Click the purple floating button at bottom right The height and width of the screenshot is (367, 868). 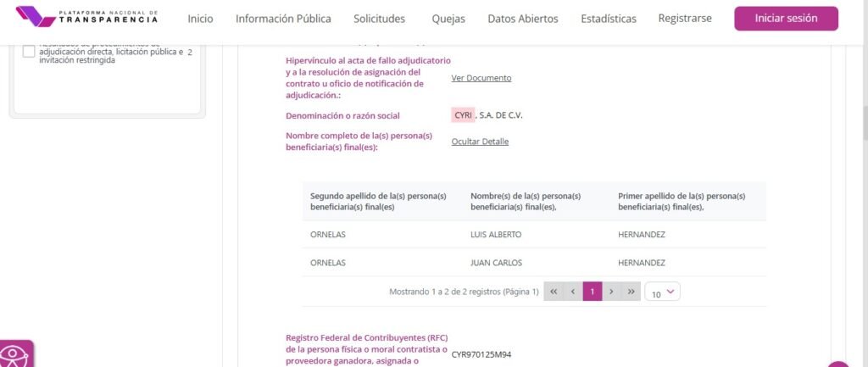click(839, 364)
